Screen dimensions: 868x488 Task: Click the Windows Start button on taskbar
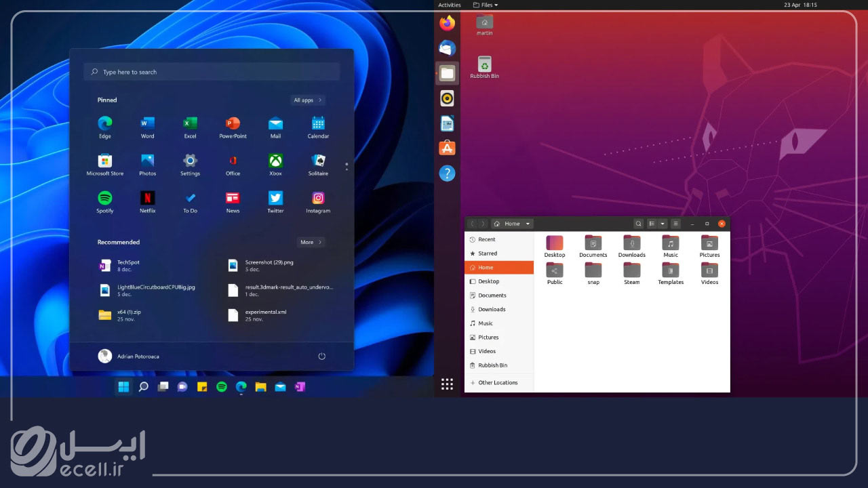tap(123, 387)
